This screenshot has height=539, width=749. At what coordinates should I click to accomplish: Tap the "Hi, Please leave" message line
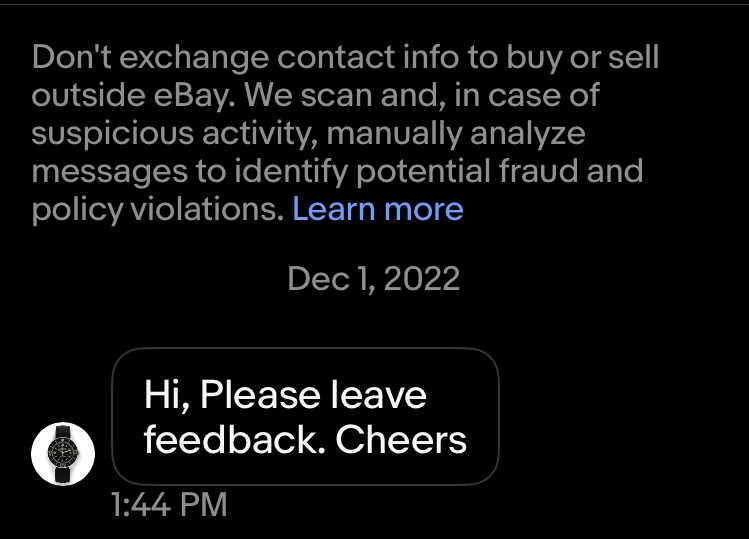[x=285, y=395]
